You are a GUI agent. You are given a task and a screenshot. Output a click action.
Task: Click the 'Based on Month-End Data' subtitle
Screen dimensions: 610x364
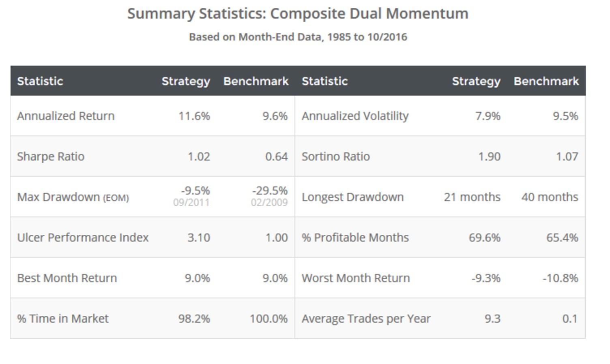click(x=298, y=37)
